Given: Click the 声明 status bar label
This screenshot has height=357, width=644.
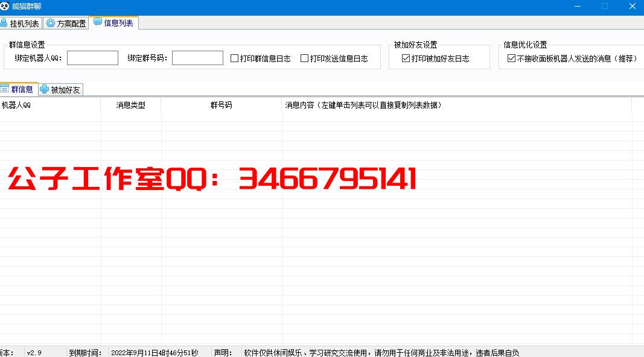Looking at the screenshot, I should pyautogui.click(x=223, y=353).
